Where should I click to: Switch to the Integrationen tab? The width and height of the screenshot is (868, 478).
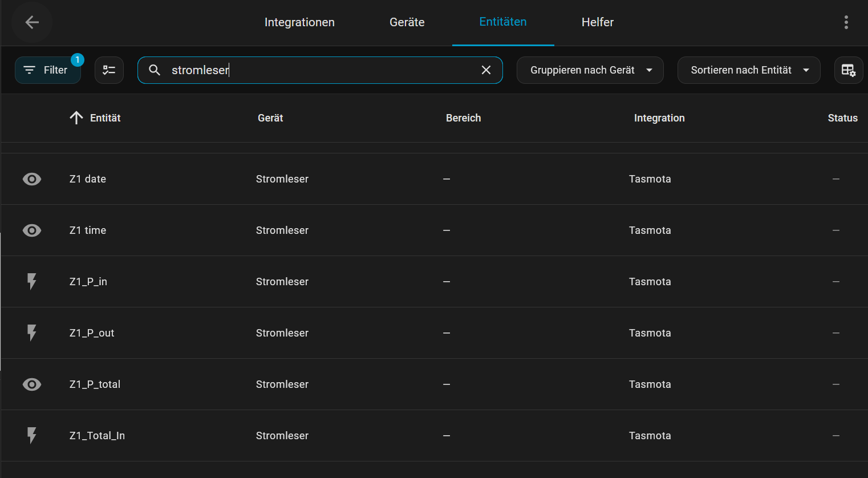tap(299, 22)
